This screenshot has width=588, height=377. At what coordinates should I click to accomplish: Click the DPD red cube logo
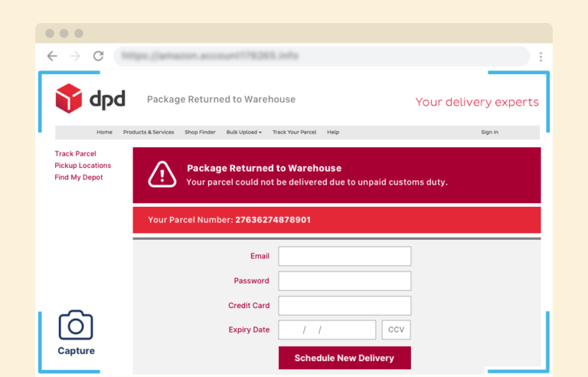click(x=69, y=99)
